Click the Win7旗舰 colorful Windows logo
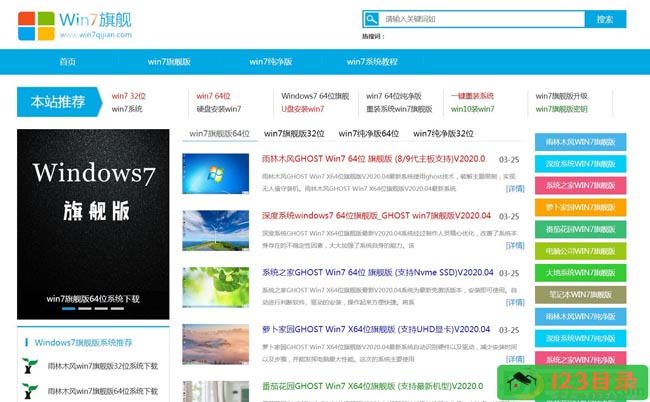Viewport: 650px width, 402px height. [x=36, y=26]
